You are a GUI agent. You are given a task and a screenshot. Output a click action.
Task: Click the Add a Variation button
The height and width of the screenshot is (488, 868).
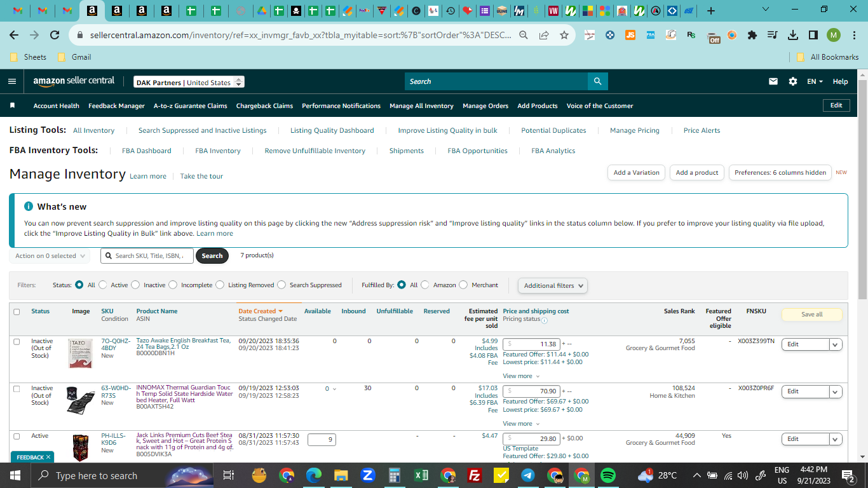coord(637,172)
